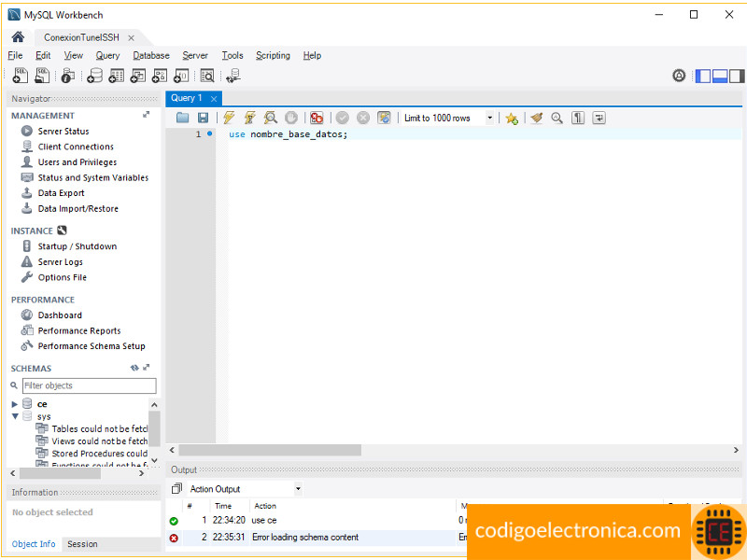Toggle the left sidebar panel
The height and width of the screenshot is (560, 747).
point(703,76)
